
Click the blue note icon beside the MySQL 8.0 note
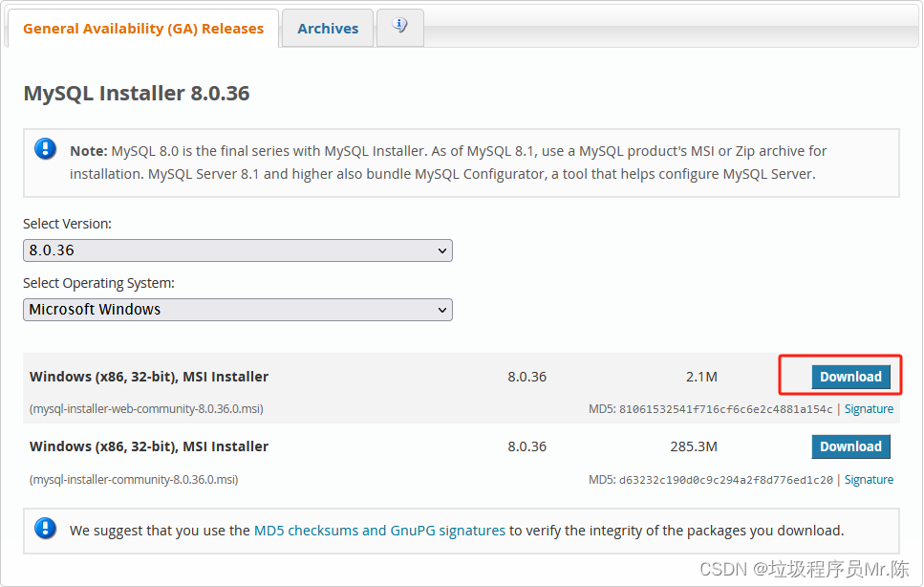45,149
